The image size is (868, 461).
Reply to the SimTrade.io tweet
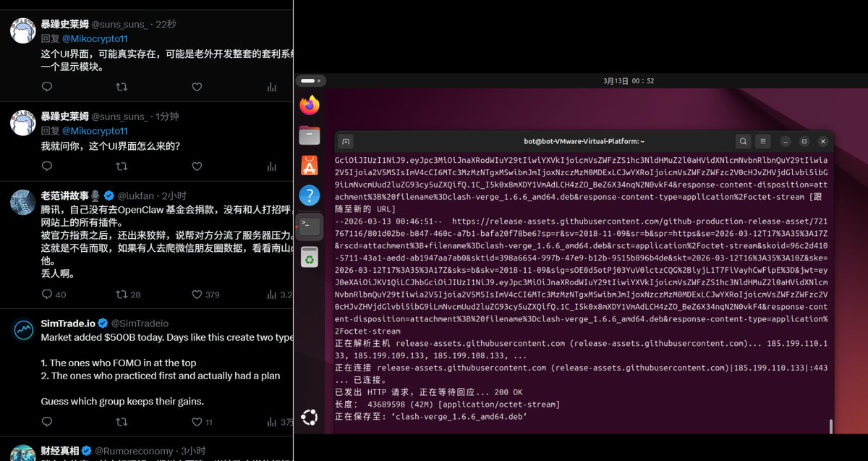47,422
